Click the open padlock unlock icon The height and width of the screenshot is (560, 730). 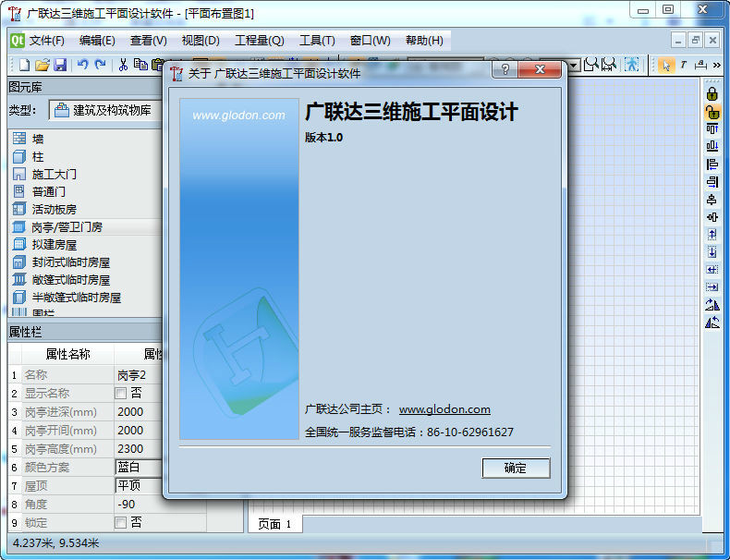(x=712, y=112)
